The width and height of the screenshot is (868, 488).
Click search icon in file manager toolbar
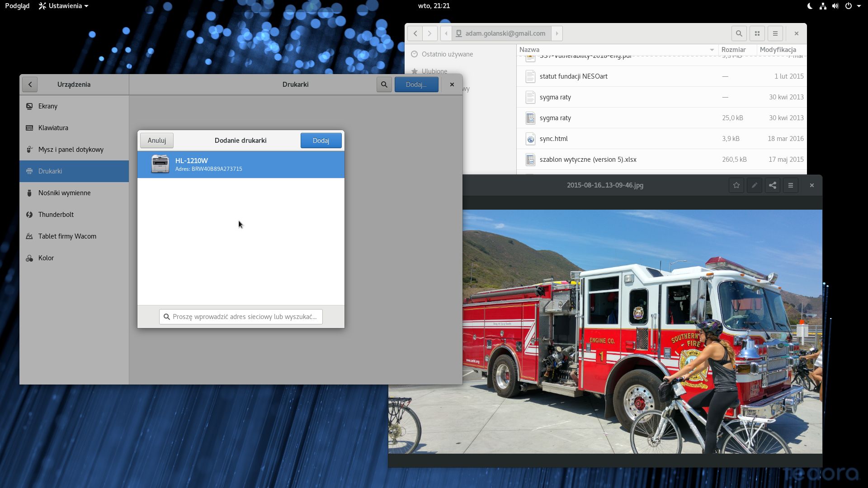click(739, 33)
